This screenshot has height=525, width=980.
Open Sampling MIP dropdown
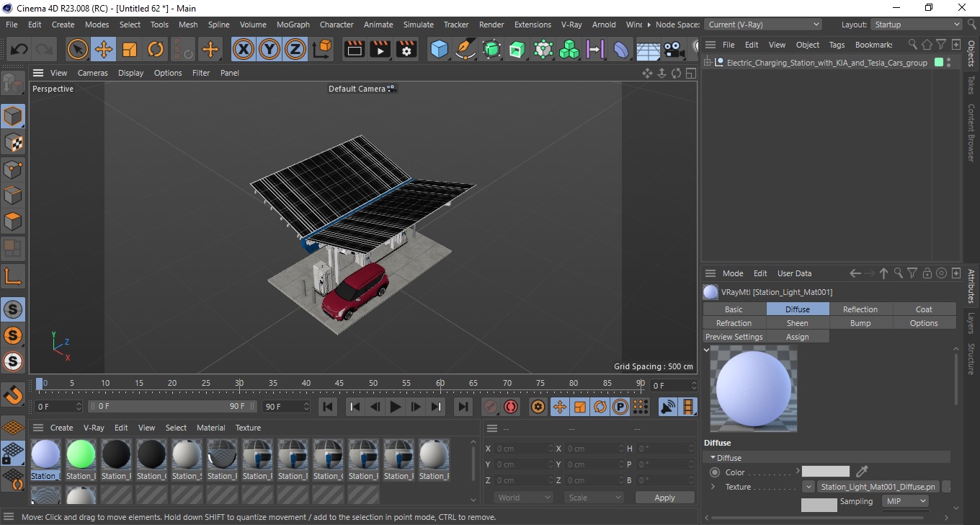pyautogui.click(x=905, y=501)
